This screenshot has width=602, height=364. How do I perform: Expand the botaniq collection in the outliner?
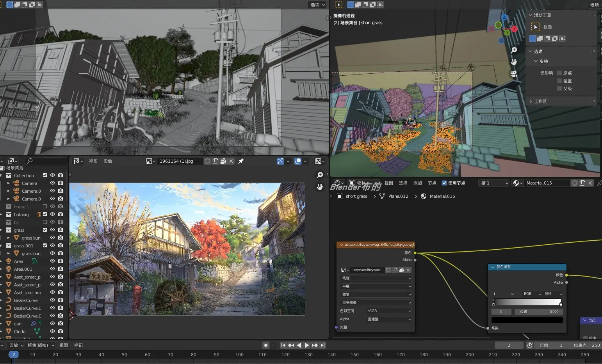(x=1, y=215)
